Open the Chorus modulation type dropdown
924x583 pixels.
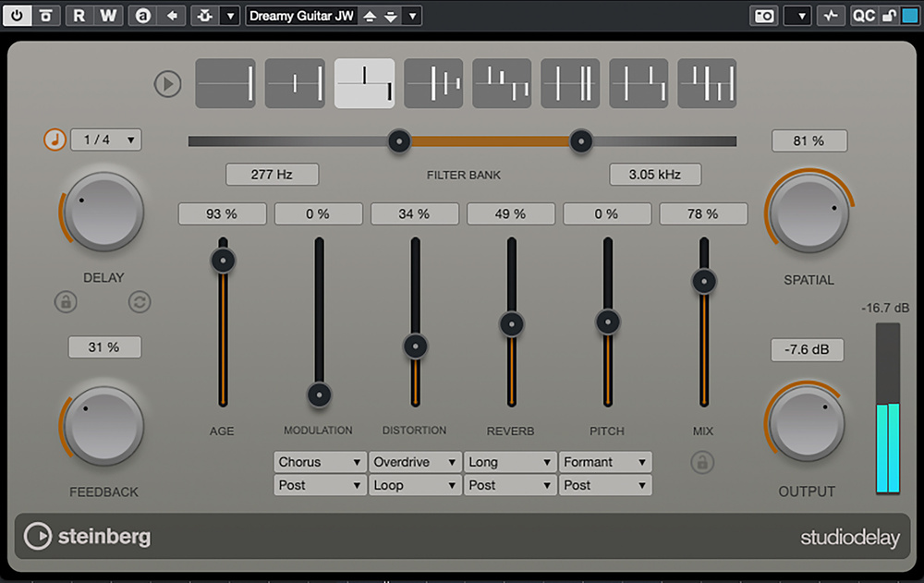click(320, 462)
